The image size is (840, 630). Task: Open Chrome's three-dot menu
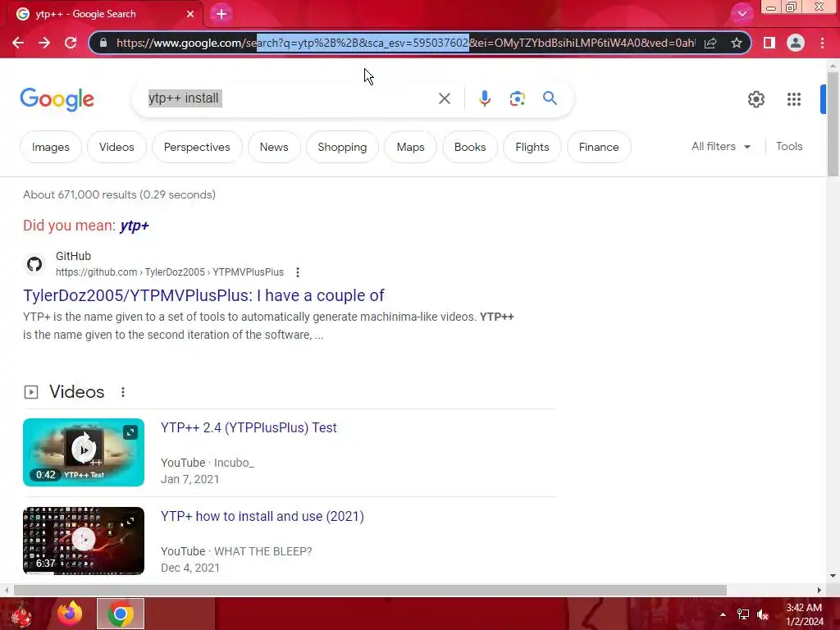pyautogui.click(x=822, y=43)
